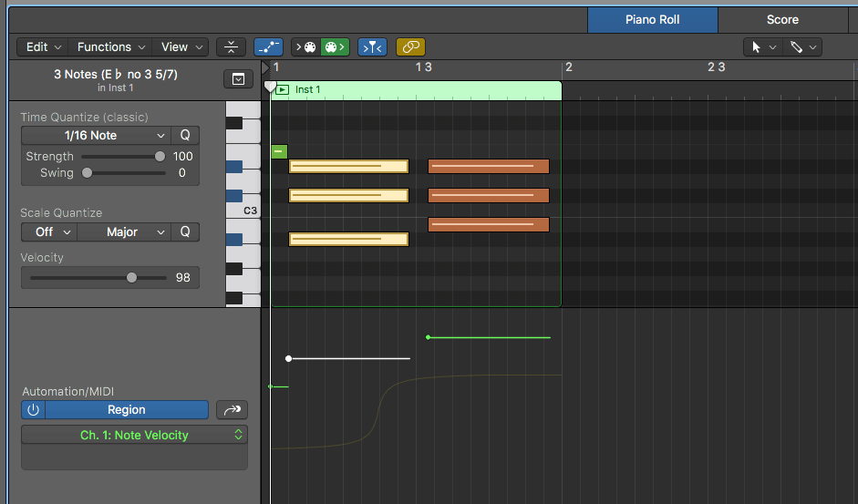This screenshot has height=504, width=858.
Task: Click the playhead marker at bar 1
Action: pos(269,87)
